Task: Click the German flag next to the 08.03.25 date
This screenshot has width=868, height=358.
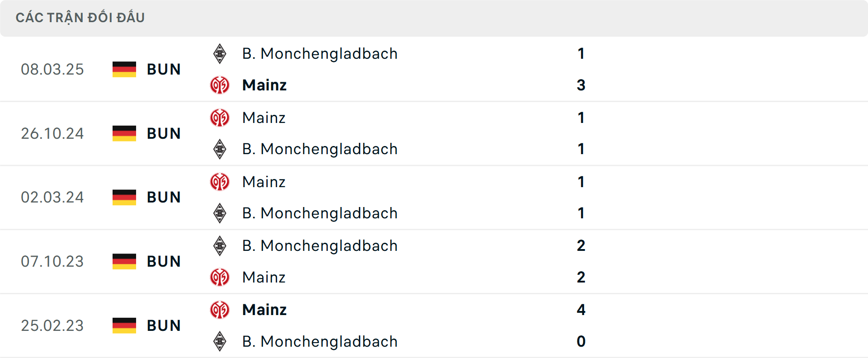Action: [124, 69]
